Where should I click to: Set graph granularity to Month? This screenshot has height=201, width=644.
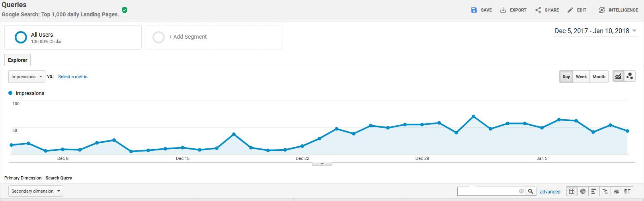tap(599, 77)
